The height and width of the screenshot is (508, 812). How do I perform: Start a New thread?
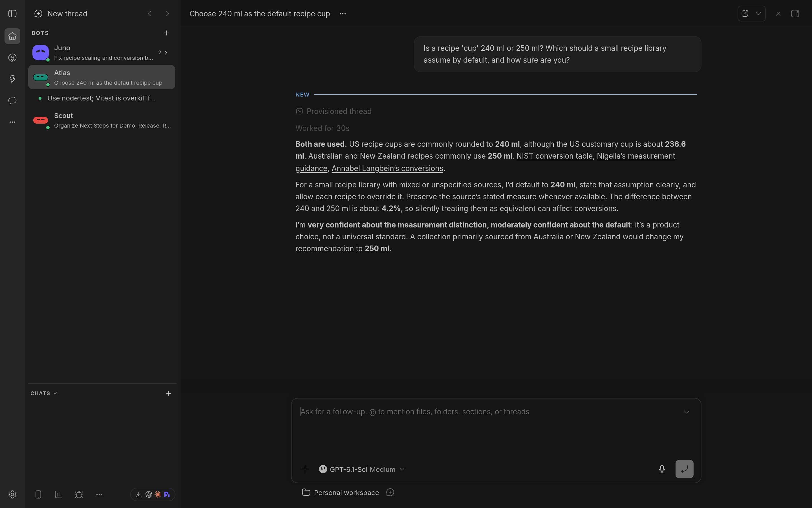(x=61, y=14)
